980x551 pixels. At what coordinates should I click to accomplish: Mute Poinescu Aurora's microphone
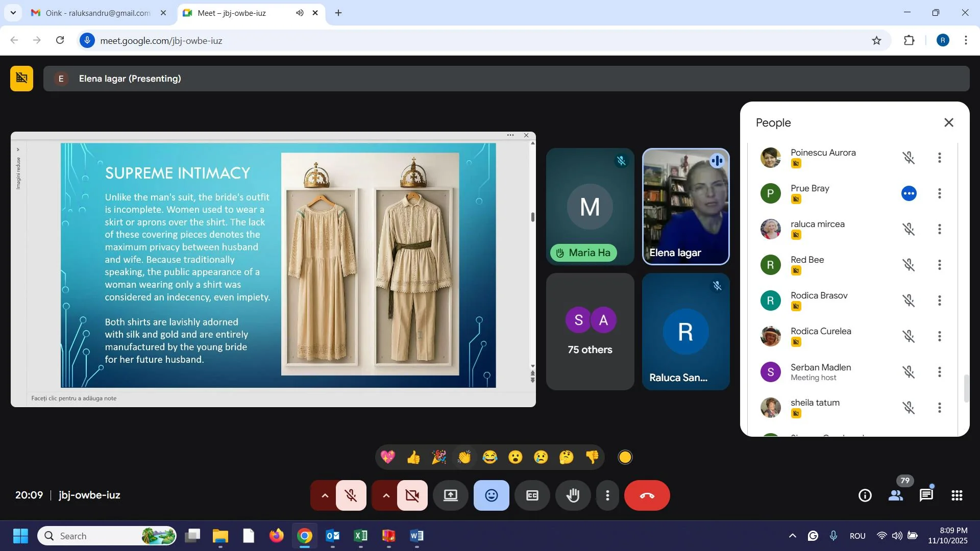click(x=909, y=158)
